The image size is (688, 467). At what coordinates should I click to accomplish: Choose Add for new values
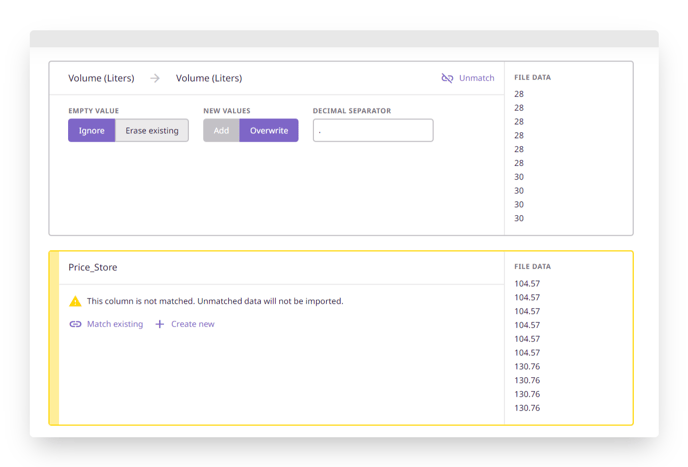[221, 130]
